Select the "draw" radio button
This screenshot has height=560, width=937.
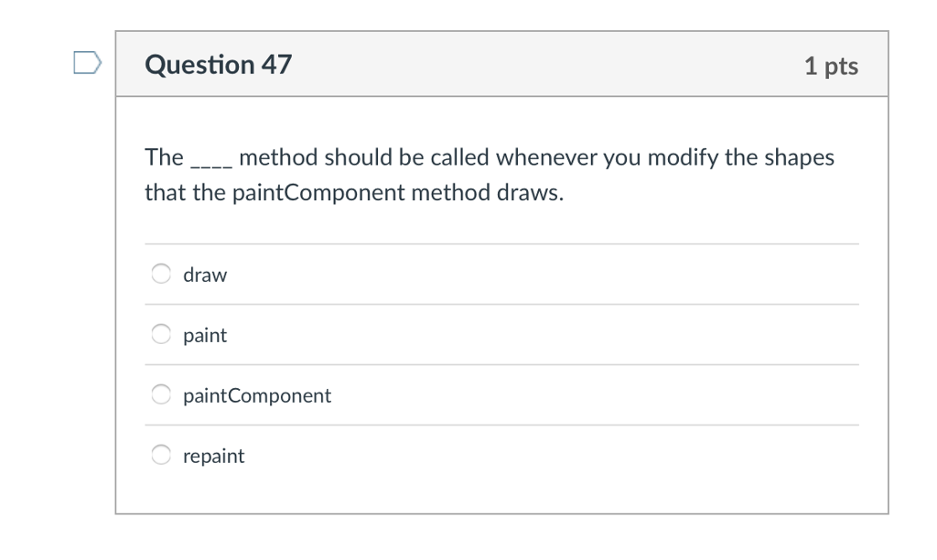click(x=161, y=274)
